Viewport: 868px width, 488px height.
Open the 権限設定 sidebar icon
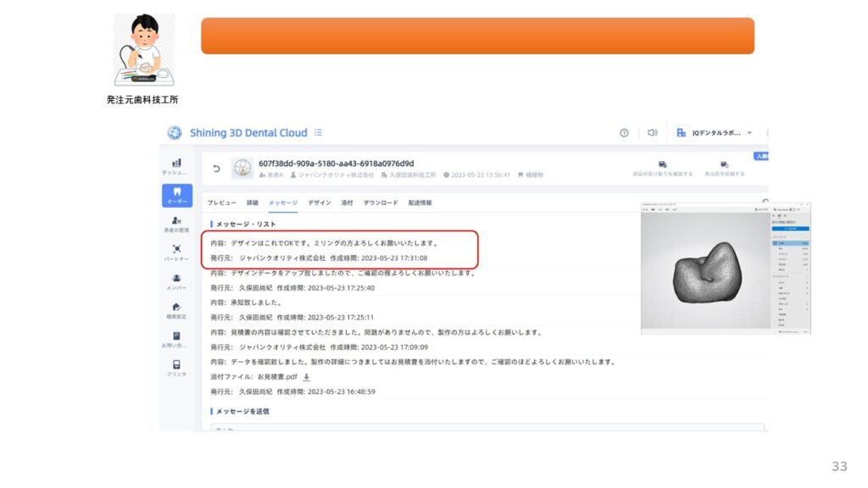tap(176, 309)
